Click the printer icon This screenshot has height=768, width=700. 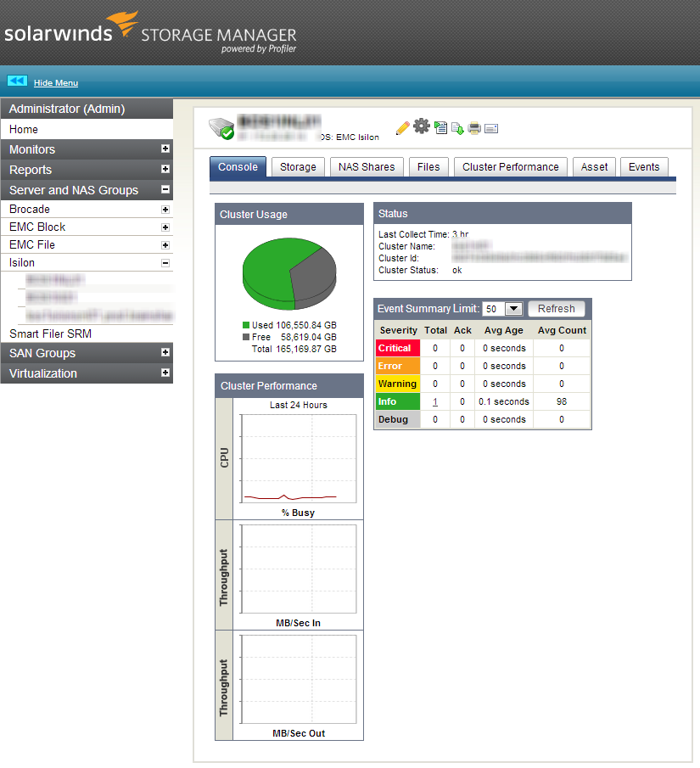474,128
